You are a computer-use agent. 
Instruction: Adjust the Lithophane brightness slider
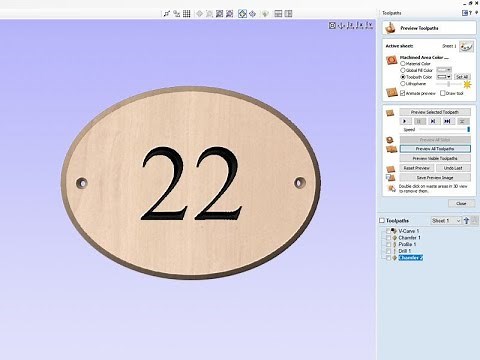tap(449, 84)
